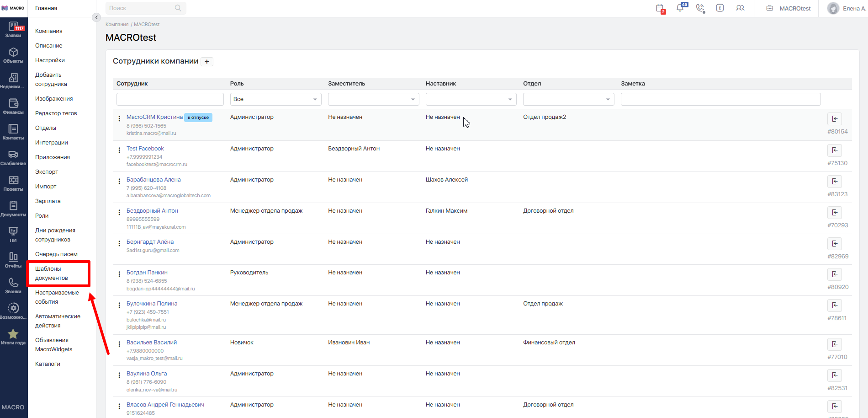The image size is (868, 418).
Task: Go to the Финансы sidebar icon
Action: (13, 107)
